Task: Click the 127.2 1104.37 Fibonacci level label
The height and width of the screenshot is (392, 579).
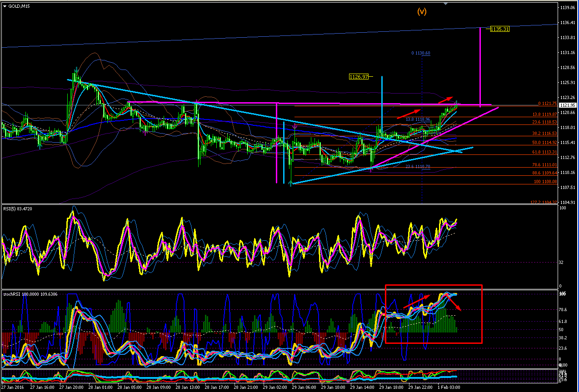Action: (544, 202)
